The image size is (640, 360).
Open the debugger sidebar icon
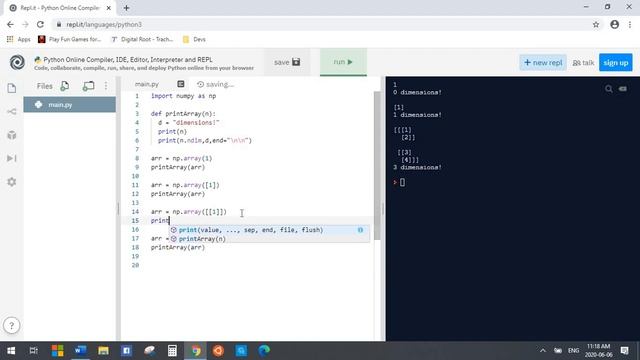[12, 158]
